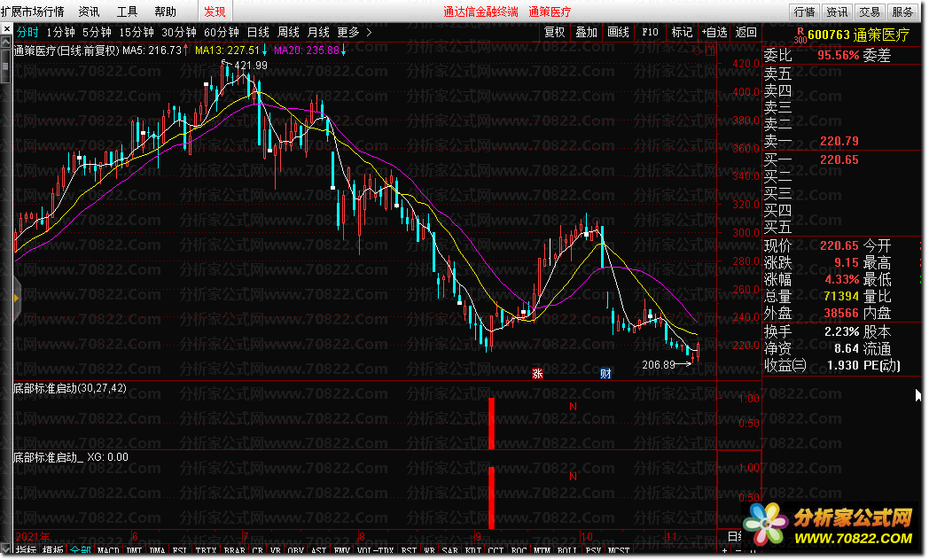Switch to 月线 monthly chart
This screenshot has height=560, width=929.
point(319,32)
